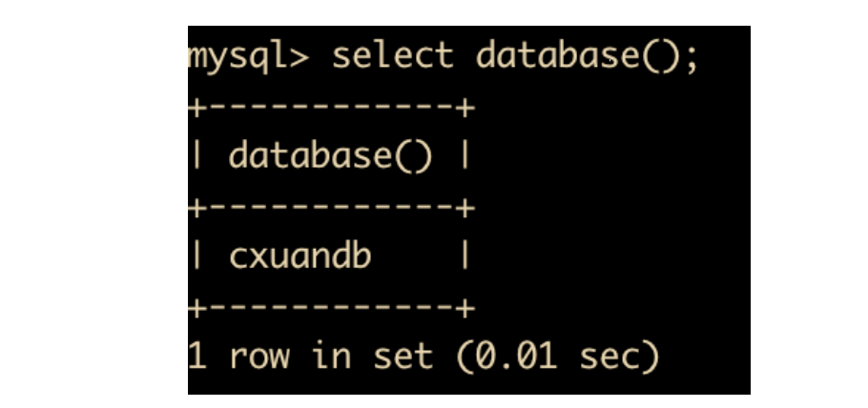The image size is (868, 408).
Task: Click the top-right plus corner of table
Action: (465, 108)
